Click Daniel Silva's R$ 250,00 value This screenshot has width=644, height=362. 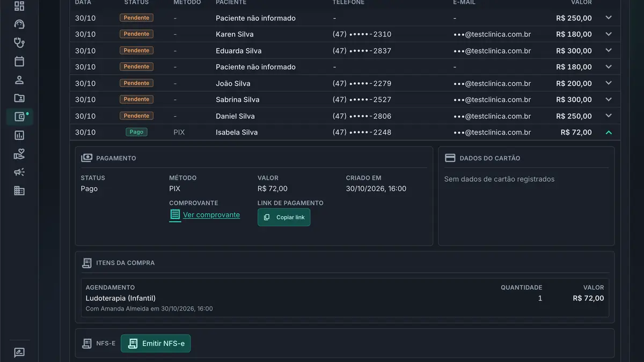tap(574, 116)
